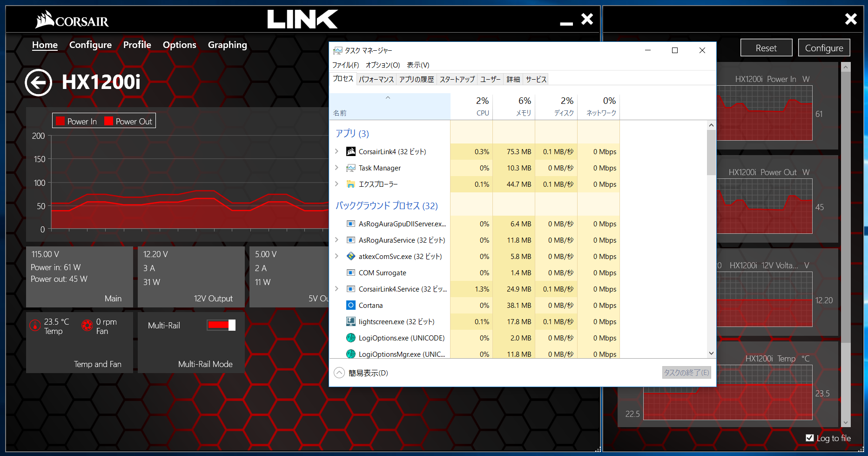Expand the エクスプローラー app row
868x456 pixels.
pyautogui.click(x=336, y=184)
